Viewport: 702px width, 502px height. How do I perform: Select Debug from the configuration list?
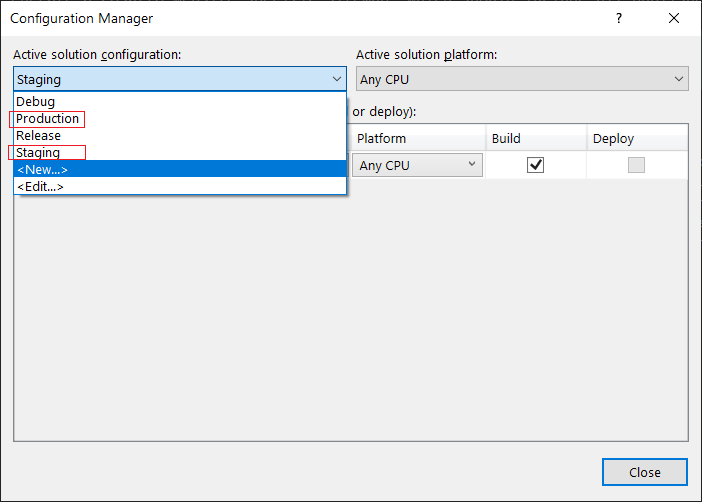36,102
